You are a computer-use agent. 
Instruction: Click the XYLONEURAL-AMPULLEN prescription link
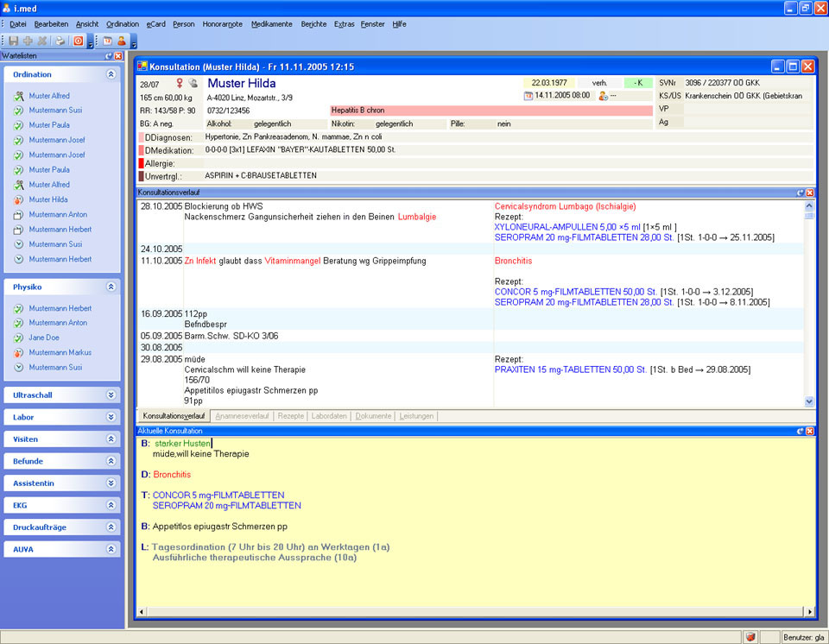[568, 227]
